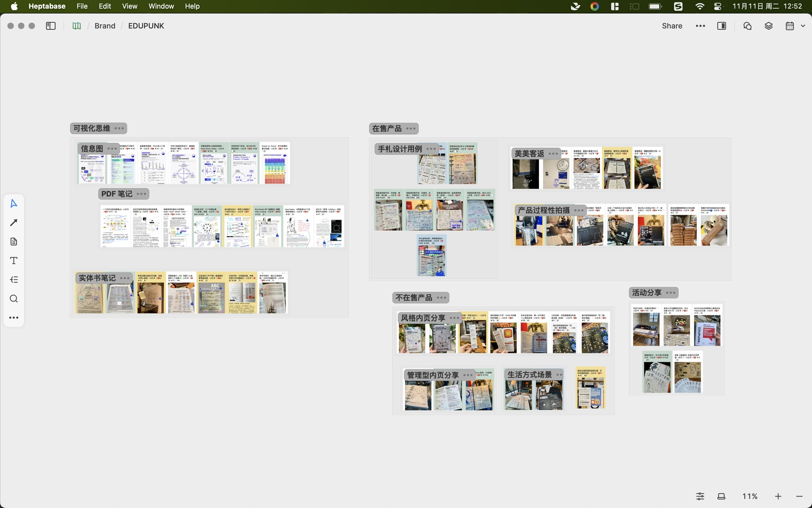Open options for 可视化思维 section
The image size is (812, 508).
point(119,128)
